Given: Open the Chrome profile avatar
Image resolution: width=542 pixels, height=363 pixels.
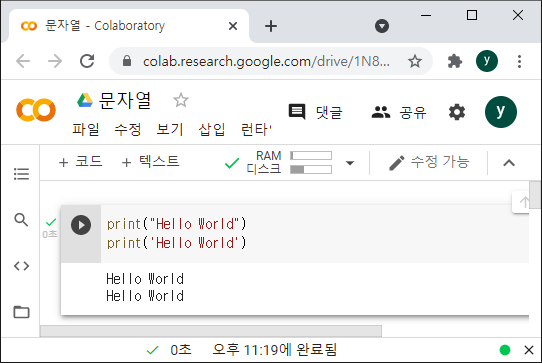Looking at the screenshot, I should coord(487,61).
